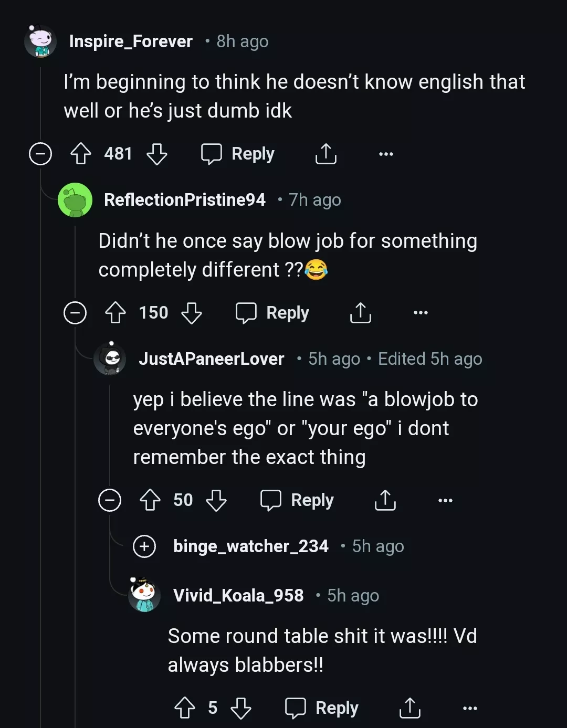Image resolution: width=567 pixels, height=728 pixels.
Task: Click the share icon under JustAPaneerLover's comment
Action: coord(385,500)
